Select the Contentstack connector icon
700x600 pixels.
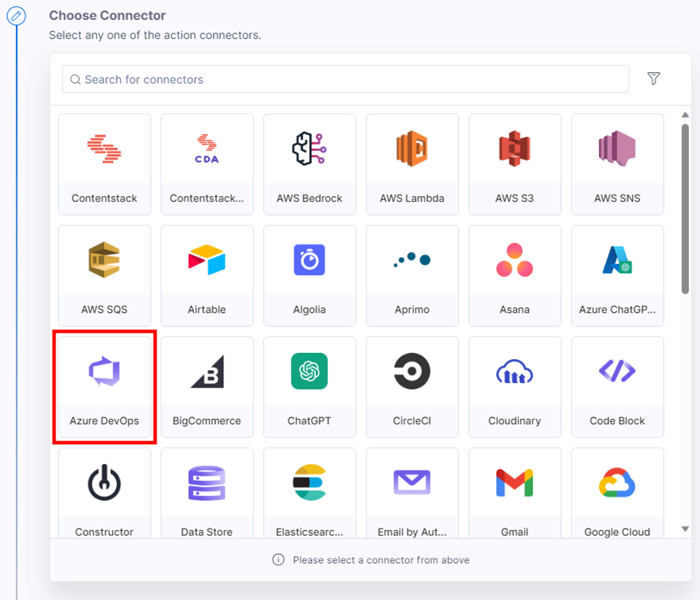click(104, 149)
